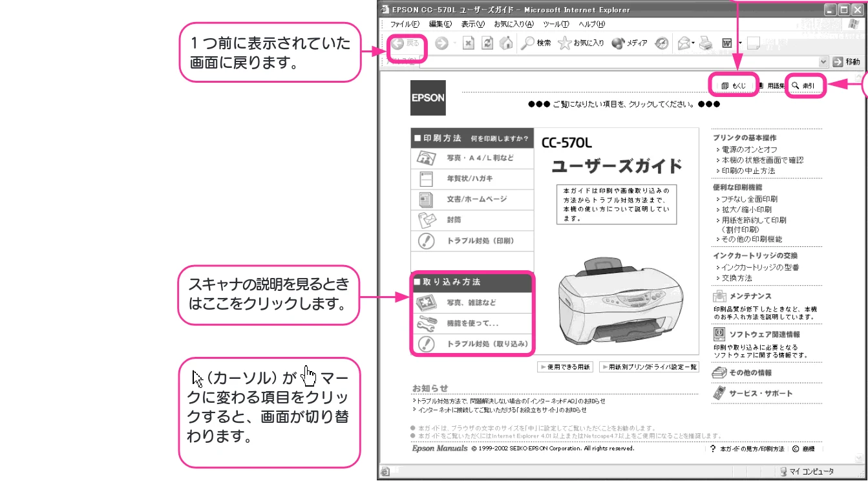Expand the Mail button dropdown arrow
Image resolution: width=868 pixels, height=481 pixels.
[x=693, y=44]
